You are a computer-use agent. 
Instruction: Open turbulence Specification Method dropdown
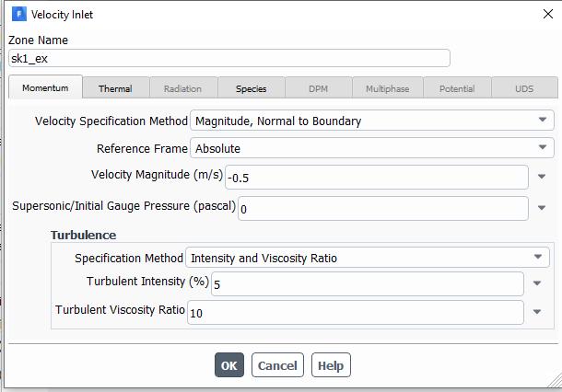[x=367, y=259]
